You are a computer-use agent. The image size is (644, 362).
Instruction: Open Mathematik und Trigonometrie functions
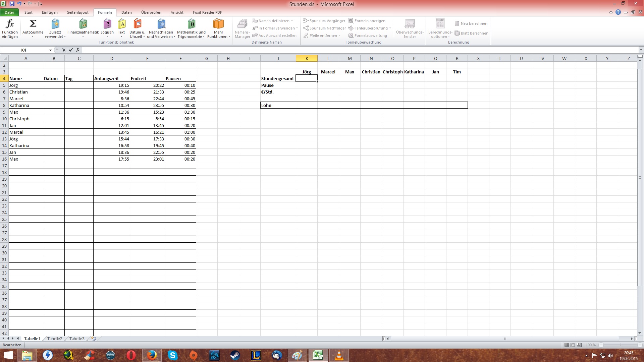click(191, 24)
